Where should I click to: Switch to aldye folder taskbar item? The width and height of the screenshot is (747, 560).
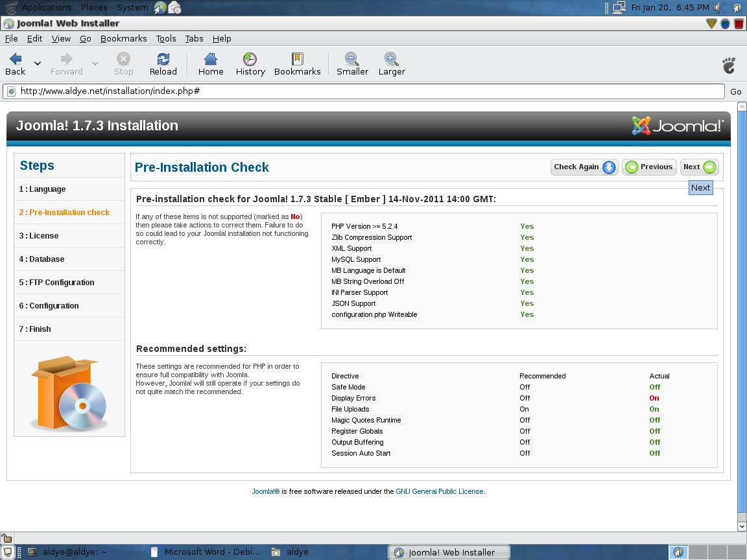290,552
